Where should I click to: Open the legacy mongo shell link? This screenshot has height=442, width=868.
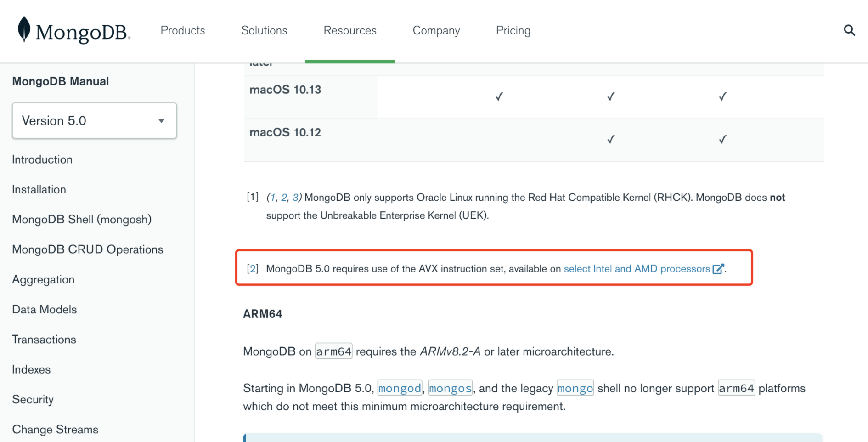coord(575,389)
